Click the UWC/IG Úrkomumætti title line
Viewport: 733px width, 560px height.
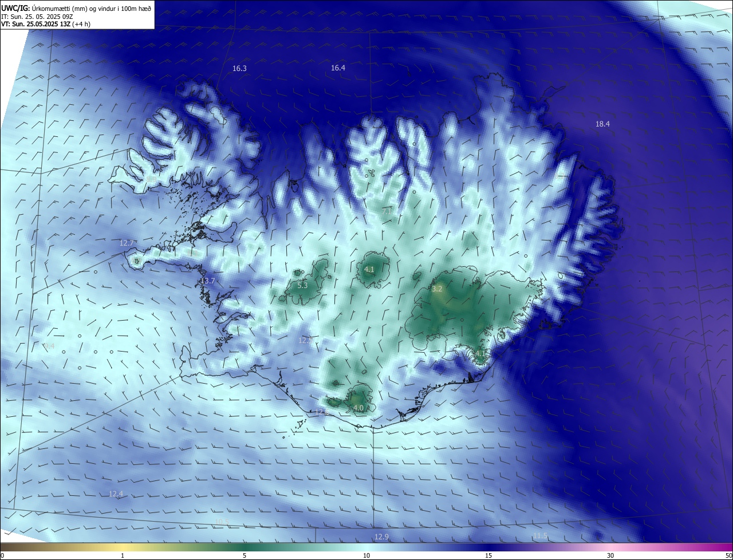(x=76, y=8)
